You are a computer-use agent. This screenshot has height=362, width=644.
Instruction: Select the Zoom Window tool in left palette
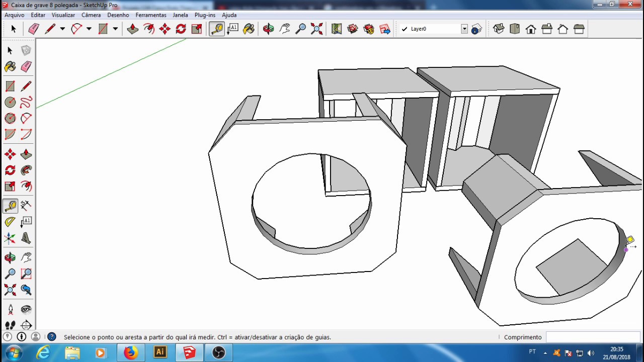(26, 274)
